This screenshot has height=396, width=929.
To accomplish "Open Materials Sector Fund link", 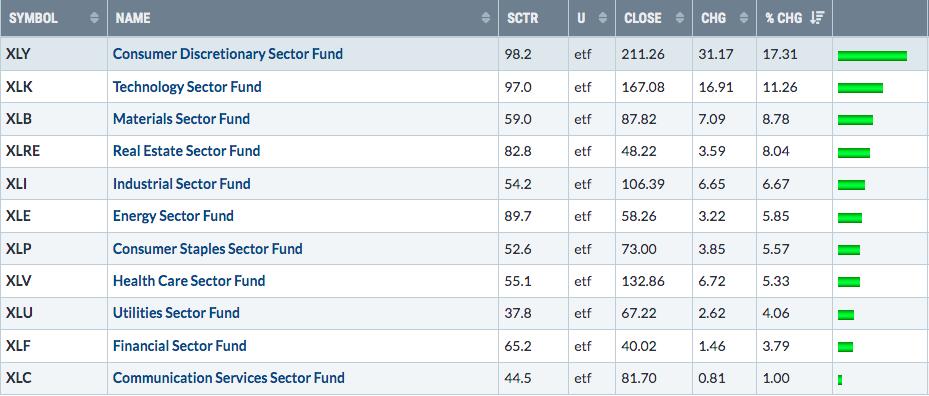I will 181,119.
